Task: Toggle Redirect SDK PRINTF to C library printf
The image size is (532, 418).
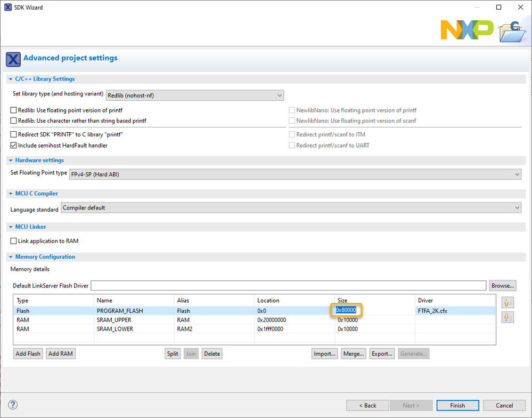Action: (14, 134)
